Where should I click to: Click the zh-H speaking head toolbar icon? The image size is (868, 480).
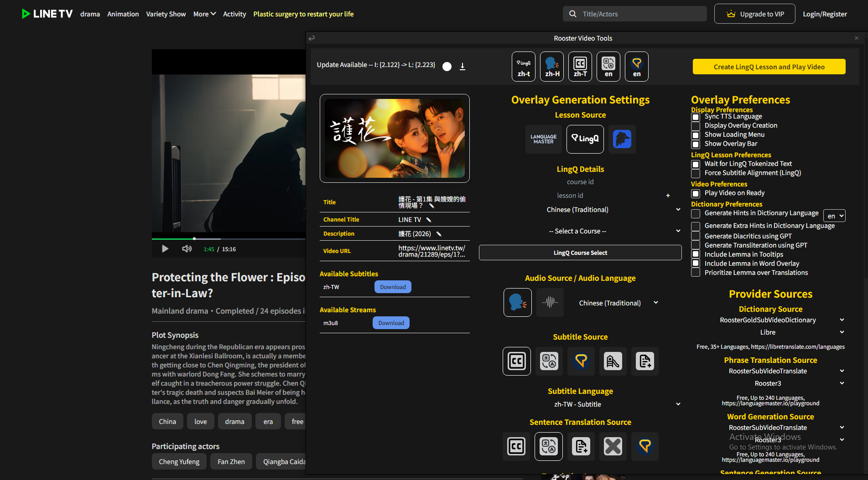(x=552, y=67)
